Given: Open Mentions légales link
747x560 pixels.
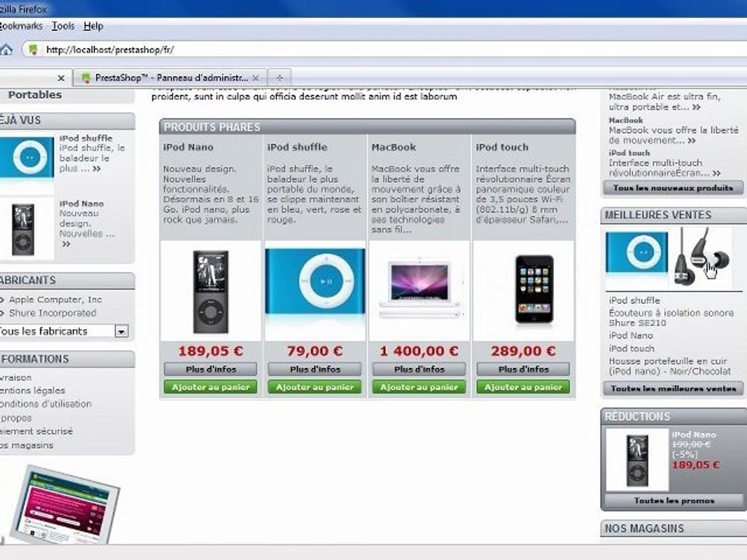Looking at the screenshot, I should tap(33, 390).
